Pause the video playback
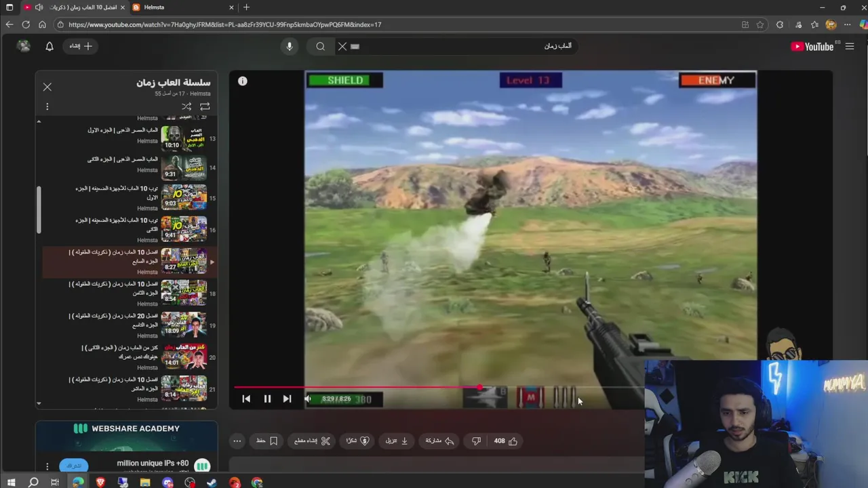Screen dimensions: 868x488 [x=267, y=399]
